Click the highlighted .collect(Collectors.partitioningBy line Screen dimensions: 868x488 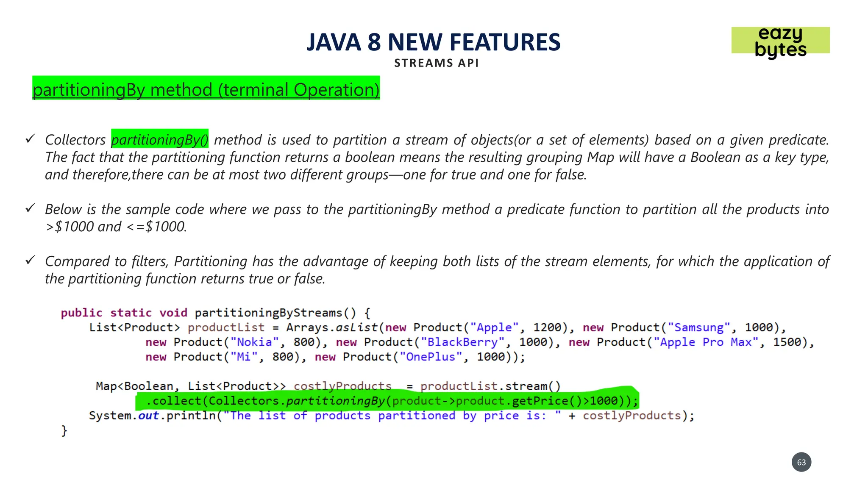pos(387,400)
